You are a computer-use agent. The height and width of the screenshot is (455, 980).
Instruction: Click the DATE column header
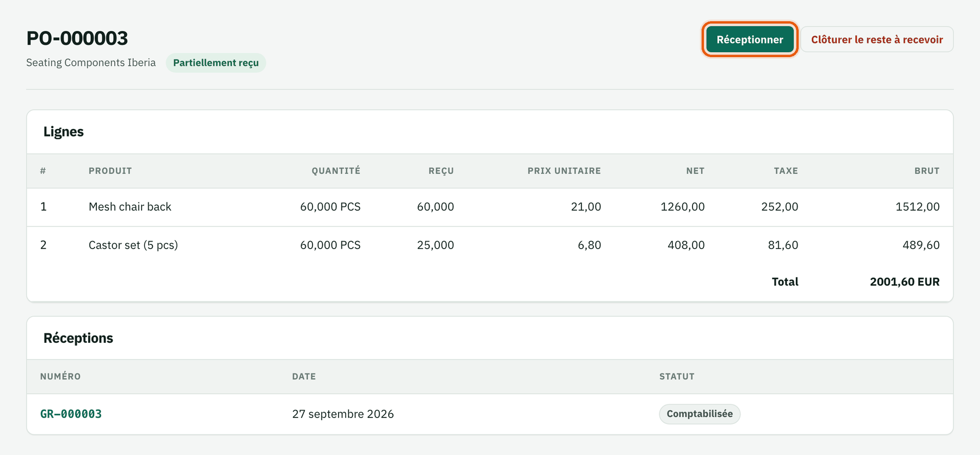pos(304,377)
